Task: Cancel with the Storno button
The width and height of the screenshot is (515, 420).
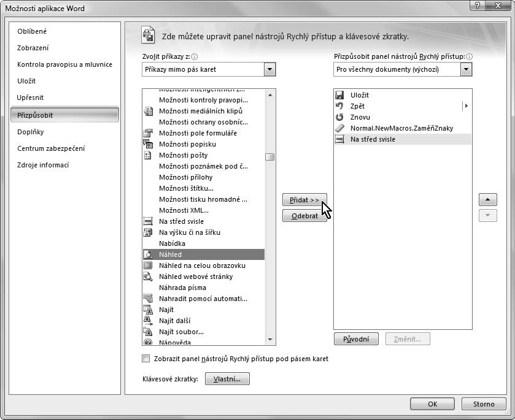Action: pos(484,404)
